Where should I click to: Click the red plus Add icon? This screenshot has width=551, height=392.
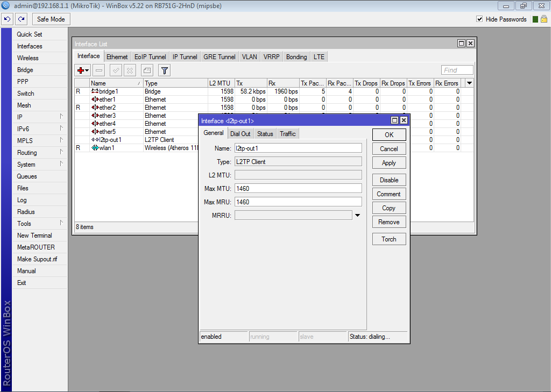(81, 70)
